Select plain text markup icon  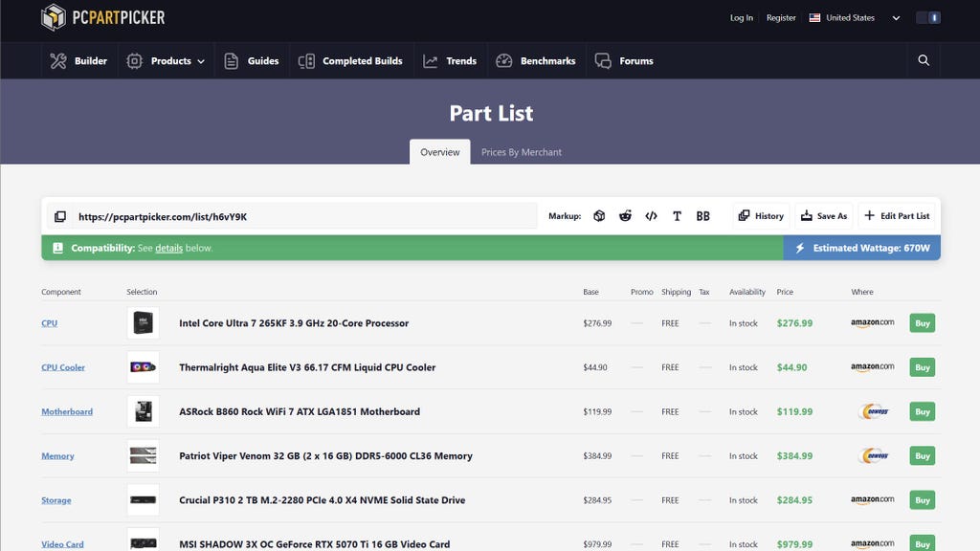[x=677, y=215]
